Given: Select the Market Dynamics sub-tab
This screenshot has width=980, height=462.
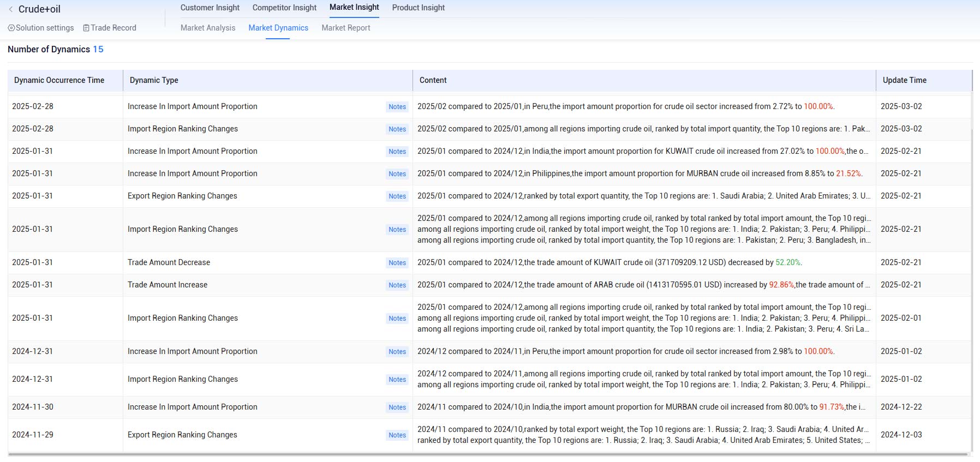Looking at the screenshot, I should click(x=278, y=28).
